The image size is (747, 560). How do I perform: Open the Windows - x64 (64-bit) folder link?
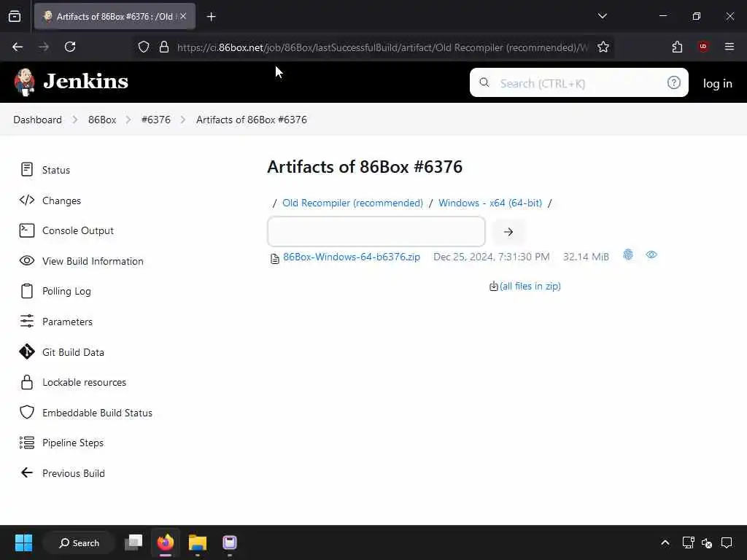tap(490, 203)
